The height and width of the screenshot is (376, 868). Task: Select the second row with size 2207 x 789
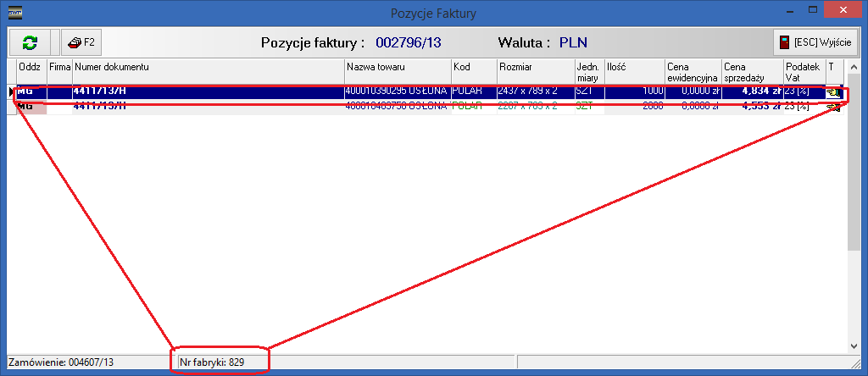(x=534, y=107)
